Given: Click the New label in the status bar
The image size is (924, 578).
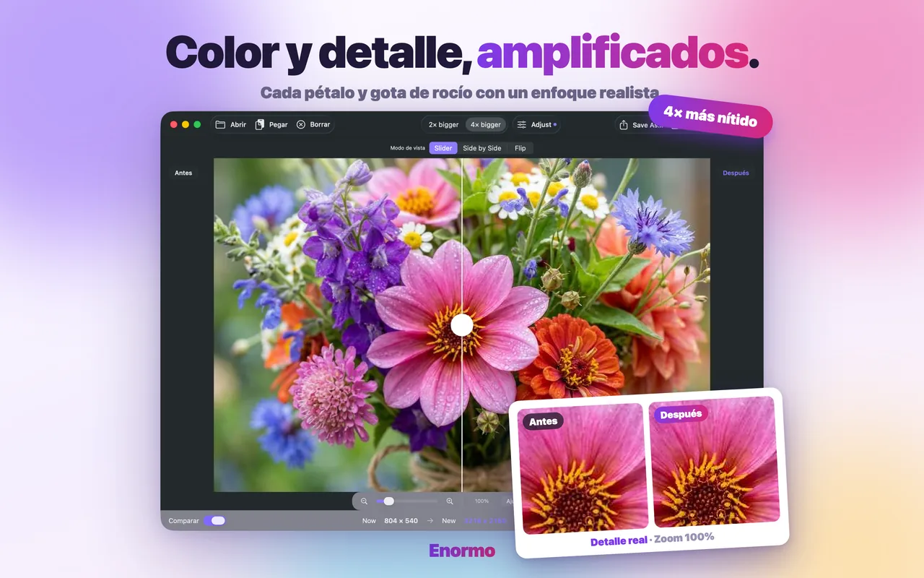Looking at the screenshot, I should (448, 521).
